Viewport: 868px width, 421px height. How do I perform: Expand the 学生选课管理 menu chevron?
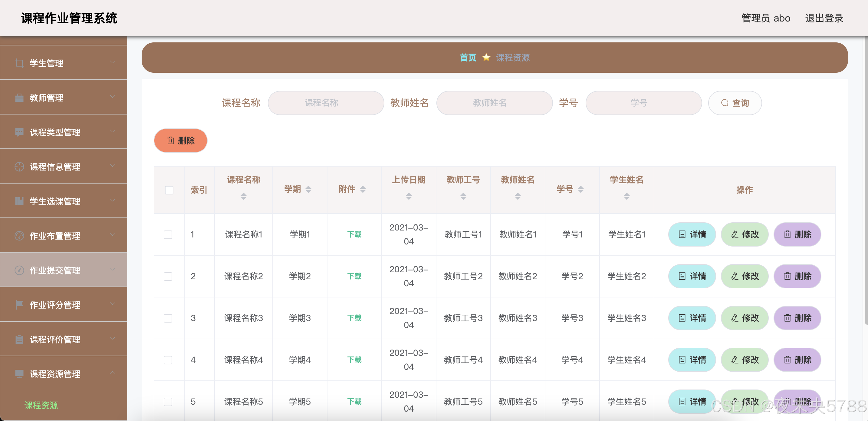click(113, 201)
